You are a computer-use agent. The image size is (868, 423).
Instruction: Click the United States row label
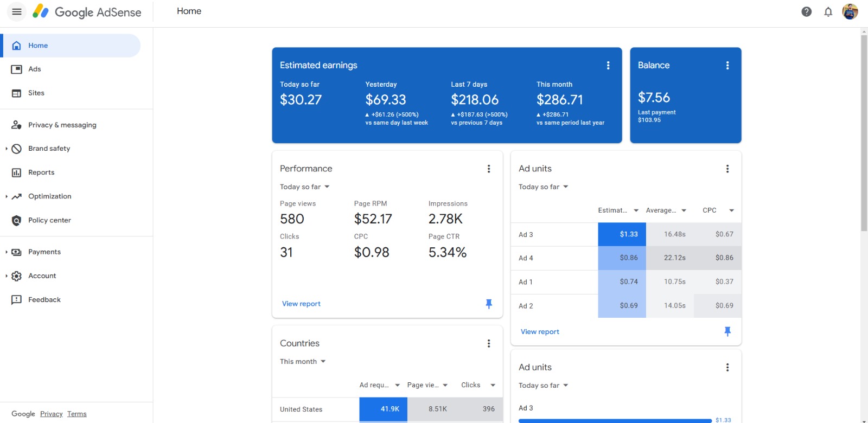point(301,409)
